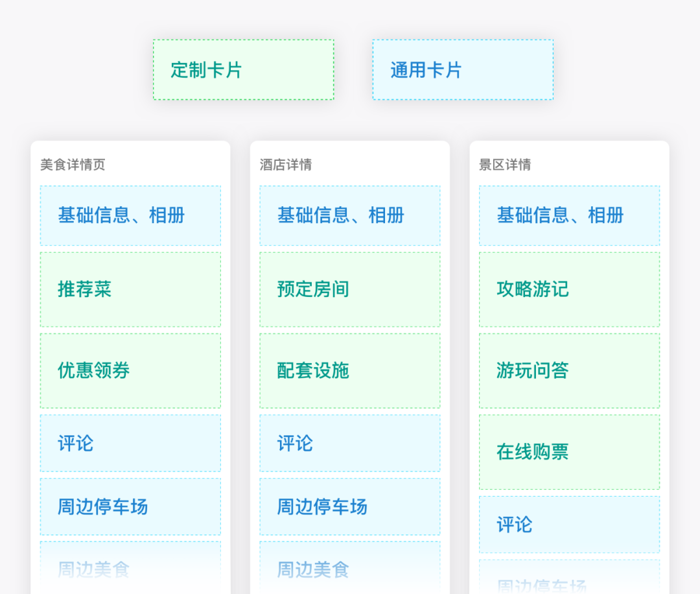
Task: Open 基础信息、相册 card under 景区详情
Action: click(x=569, y=216)
